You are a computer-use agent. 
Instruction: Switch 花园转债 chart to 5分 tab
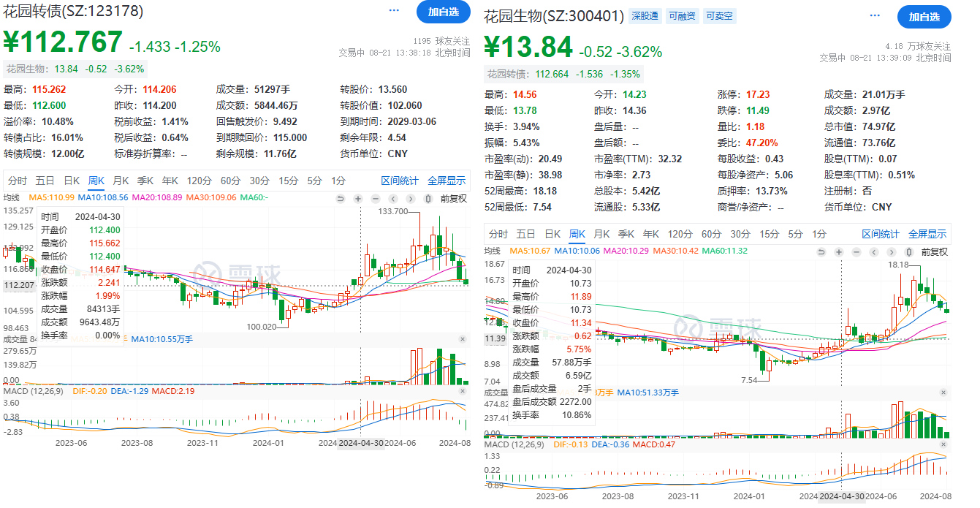tap(314, 181)
